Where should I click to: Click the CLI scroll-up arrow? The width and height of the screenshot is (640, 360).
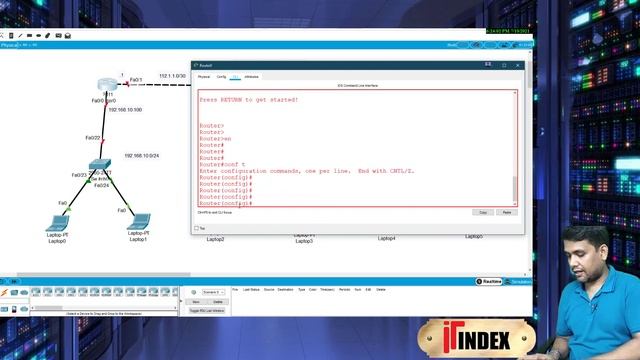pyautogui.click(x=515, y=93)
